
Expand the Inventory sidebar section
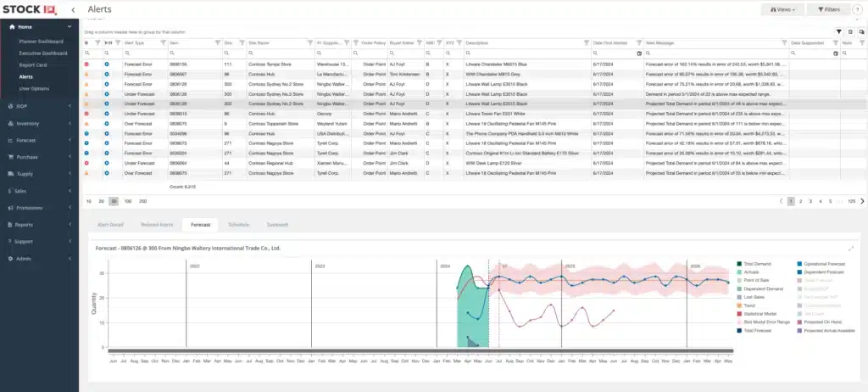[70, 123]
